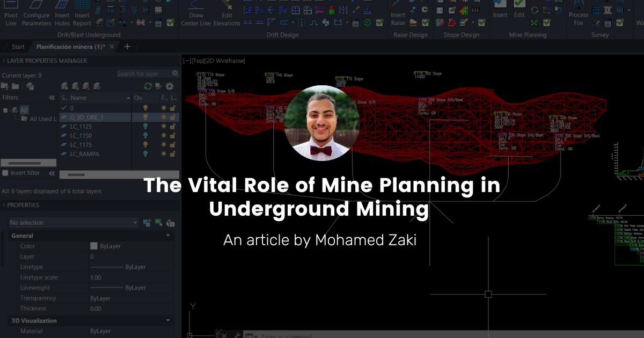The image size is (644, 338).
Task: Click the Edit Elevations icon
Action: coord(227,13)
